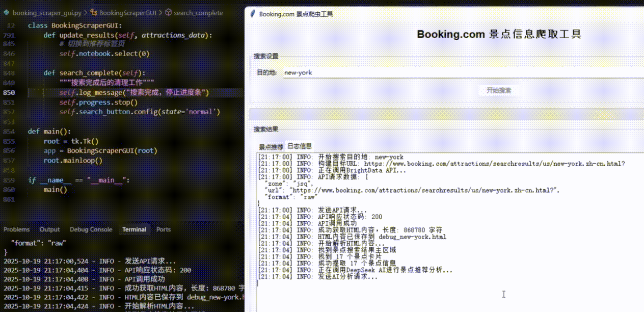Click line number 848 in gutter

coord(9,73)
